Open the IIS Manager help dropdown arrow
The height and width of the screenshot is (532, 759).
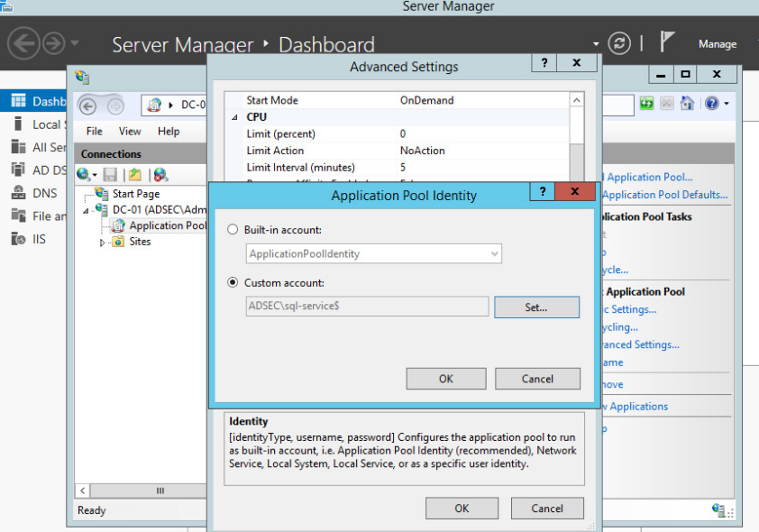(727, 104)
